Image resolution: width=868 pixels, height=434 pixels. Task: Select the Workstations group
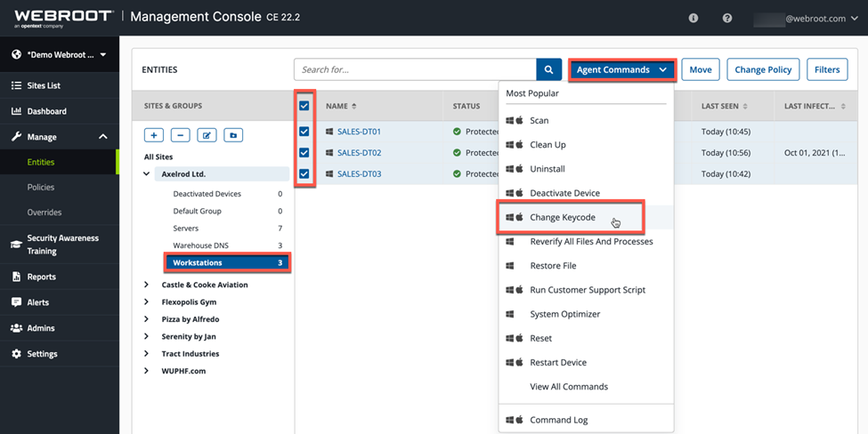point(227,262)
